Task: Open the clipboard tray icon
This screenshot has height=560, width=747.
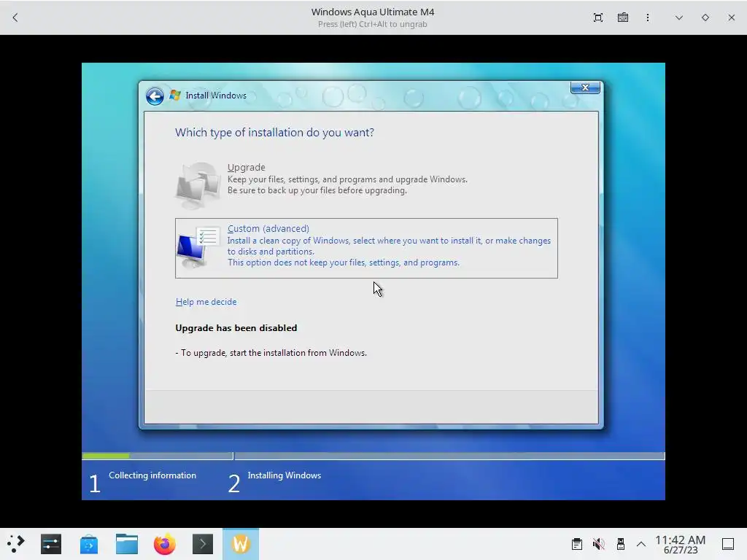Action: point(576,544)
